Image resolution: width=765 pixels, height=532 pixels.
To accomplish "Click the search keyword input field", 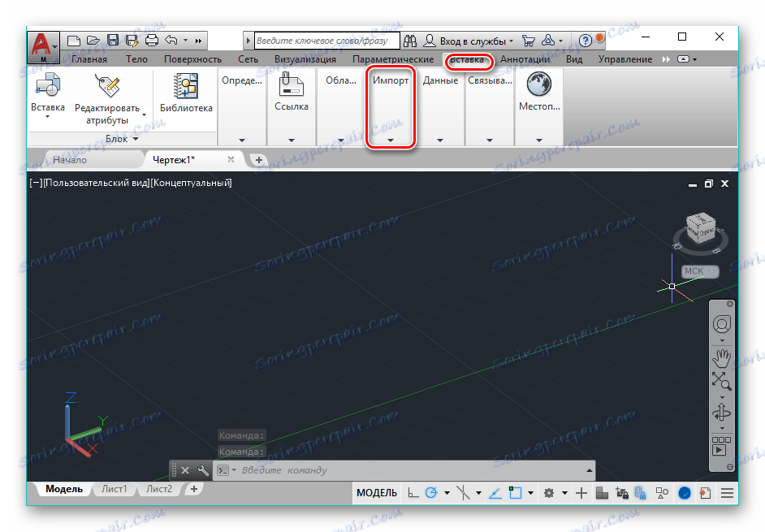I will click(x=327, y=41).
